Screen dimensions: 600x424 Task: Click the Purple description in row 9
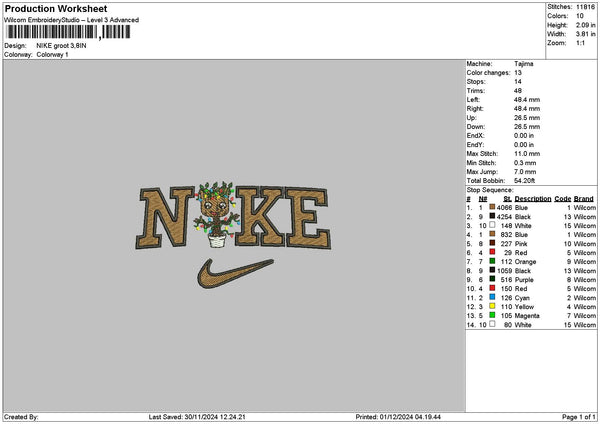[x=524, y=280]
